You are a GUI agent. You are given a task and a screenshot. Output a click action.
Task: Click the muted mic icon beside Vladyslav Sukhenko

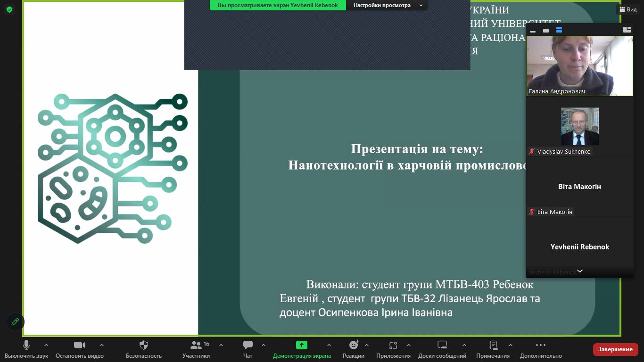tap(532, 152)
